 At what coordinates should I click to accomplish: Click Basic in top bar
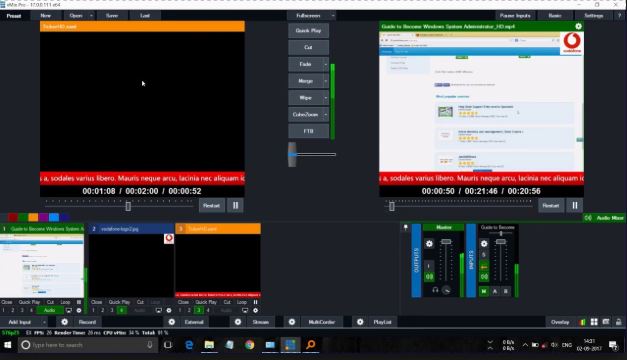(555, 16)
